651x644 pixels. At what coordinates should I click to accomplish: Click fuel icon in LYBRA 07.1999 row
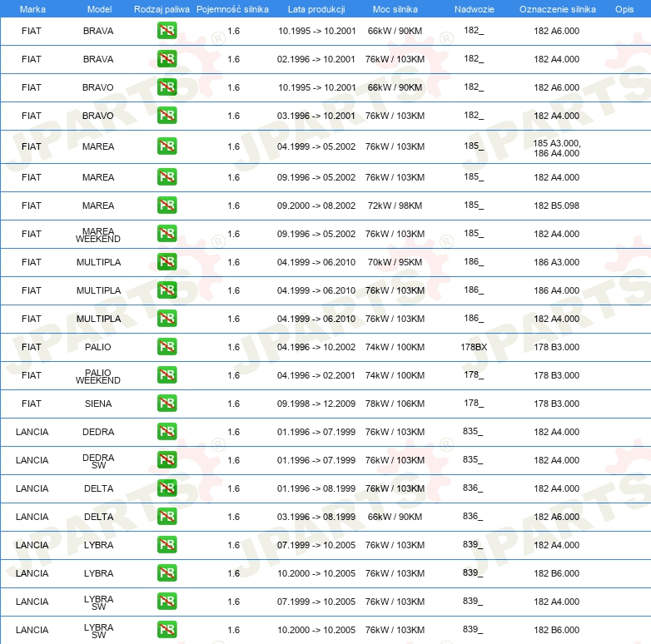click(166, 545)
